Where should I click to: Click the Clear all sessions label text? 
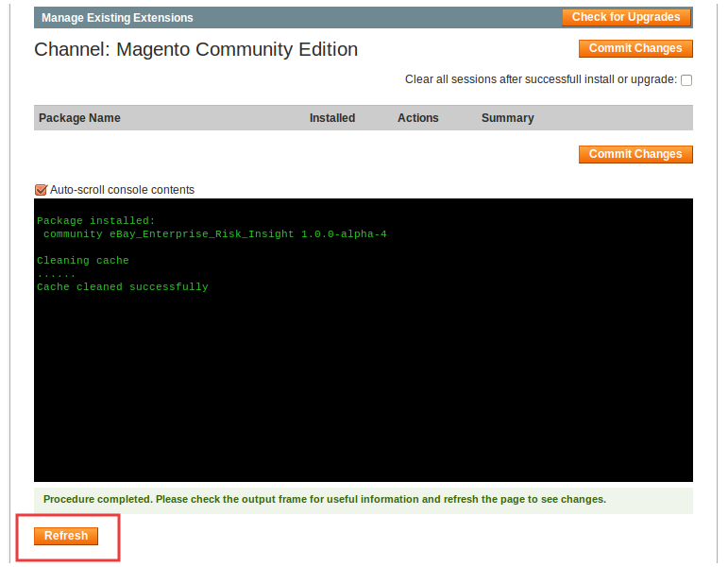click(x=540, y=80)
